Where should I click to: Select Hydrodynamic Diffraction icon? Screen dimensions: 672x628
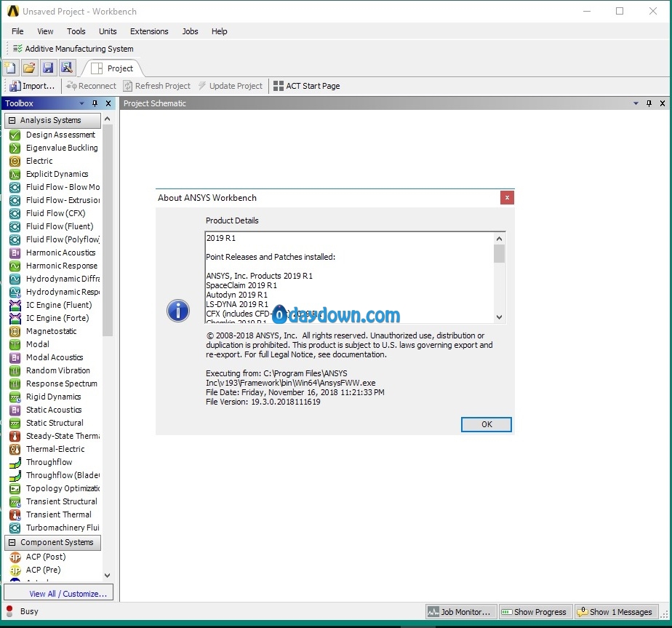coord(15,279)
